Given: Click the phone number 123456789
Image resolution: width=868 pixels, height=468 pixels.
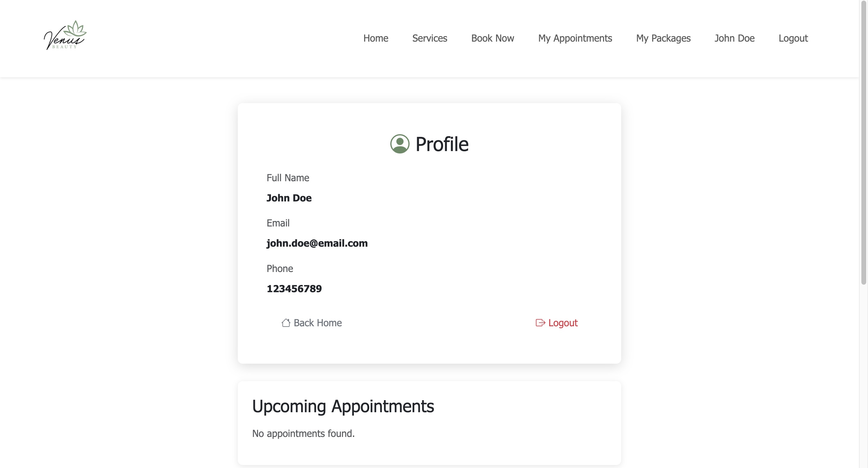Looking at the screenshot, I should tap(294, 289).
